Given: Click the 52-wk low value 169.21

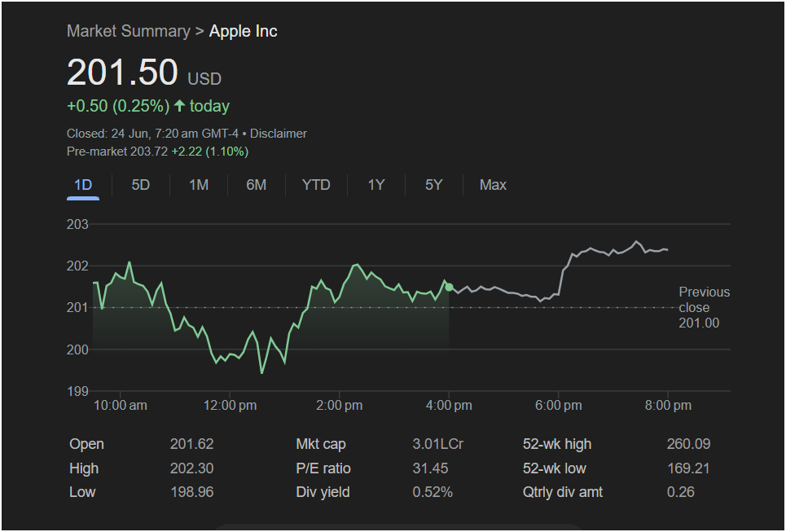Looking at the screenshot, I should pyautogui.click(x=688, y=468).
